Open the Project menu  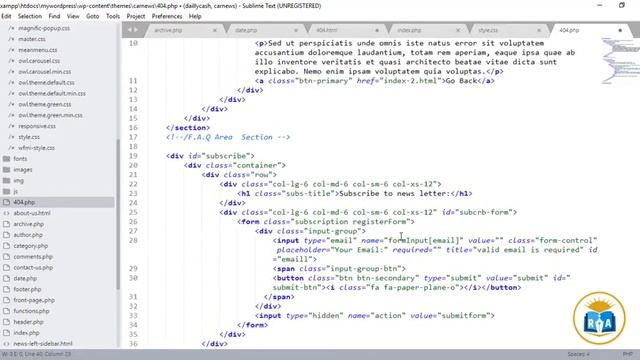(x=136, y=16)
